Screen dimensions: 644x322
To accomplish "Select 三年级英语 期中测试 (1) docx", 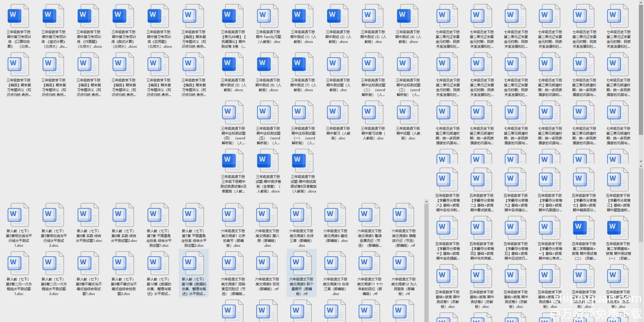I will click(303, 17).
